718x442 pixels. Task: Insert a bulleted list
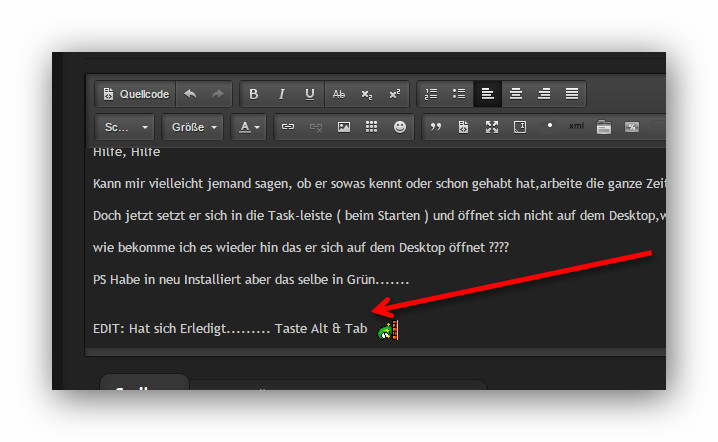(x=459, y=94)
